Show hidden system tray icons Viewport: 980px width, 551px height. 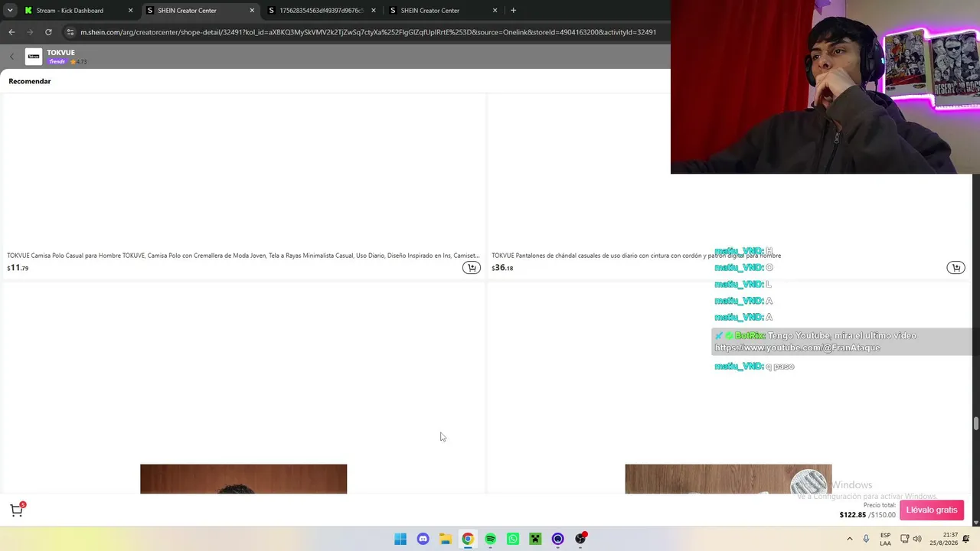(x=849, y=539)
